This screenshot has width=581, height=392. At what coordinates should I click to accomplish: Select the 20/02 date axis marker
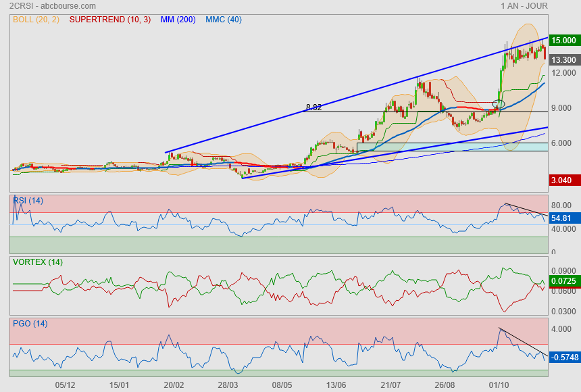tap(174, 385)
